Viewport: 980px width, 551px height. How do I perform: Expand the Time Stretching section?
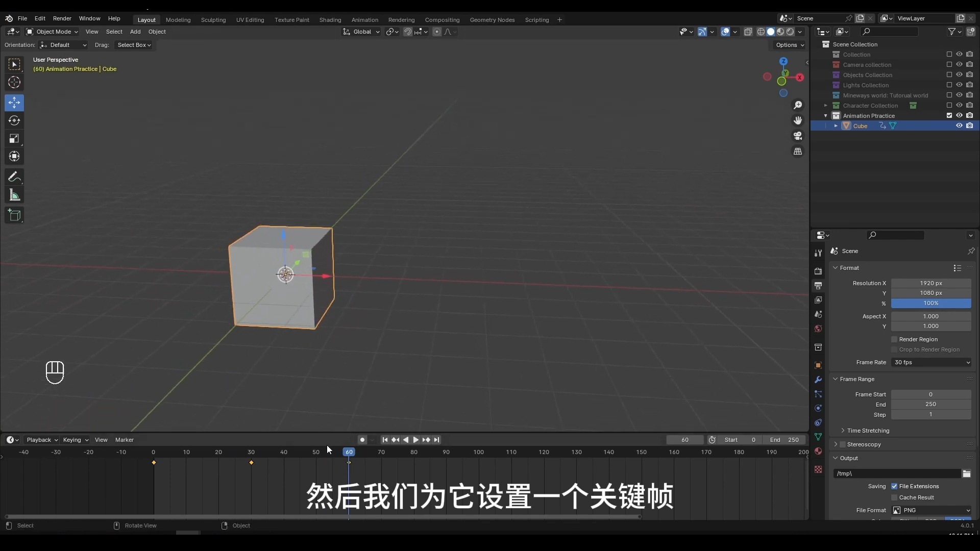868,431
